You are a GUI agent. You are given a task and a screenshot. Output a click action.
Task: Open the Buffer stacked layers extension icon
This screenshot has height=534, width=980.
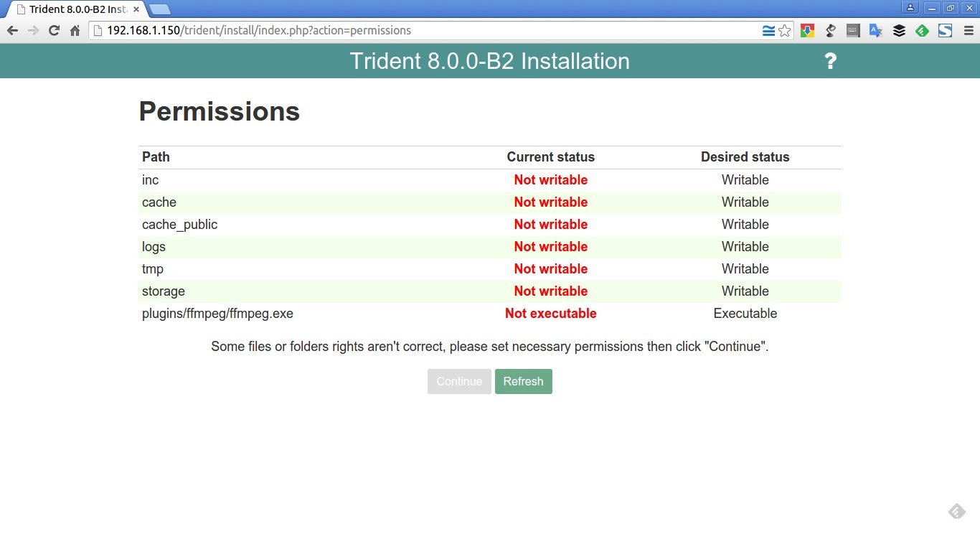pyautogui.click(x=899, y=31)
